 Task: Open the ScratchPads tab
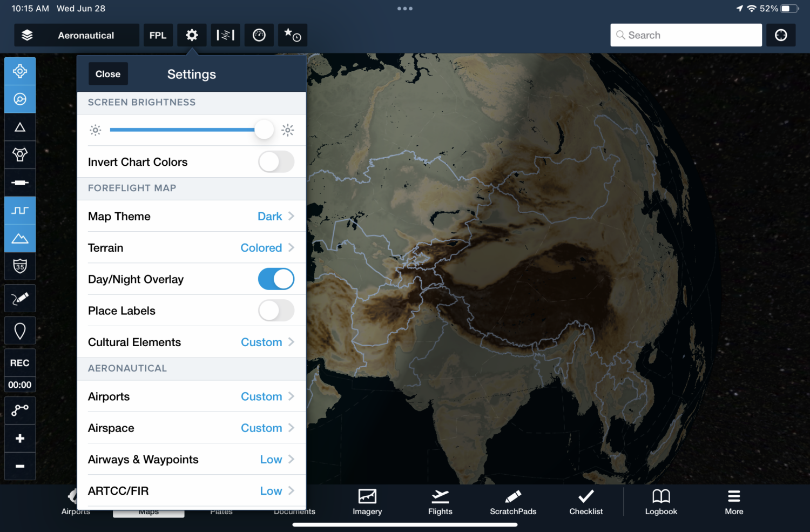click(512, 502)
